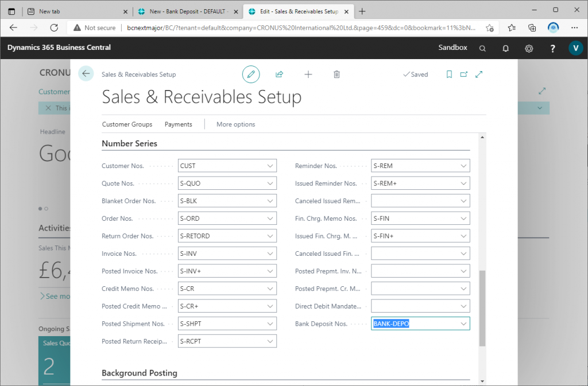
Task: Expand the Reminder Nos. dropdown
Action: pyautogui.click(x=463, y=166)
